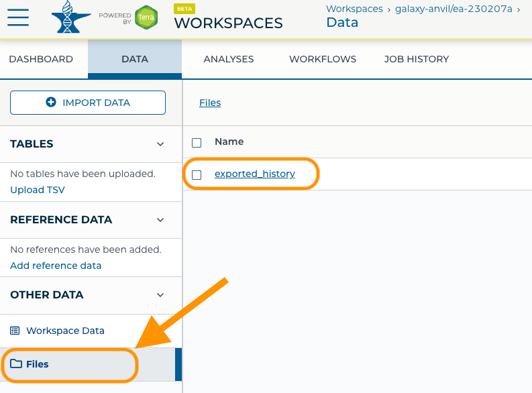Click the Files breadcrumb link
The height and width of the screenshot is (393, 532).
210,103
